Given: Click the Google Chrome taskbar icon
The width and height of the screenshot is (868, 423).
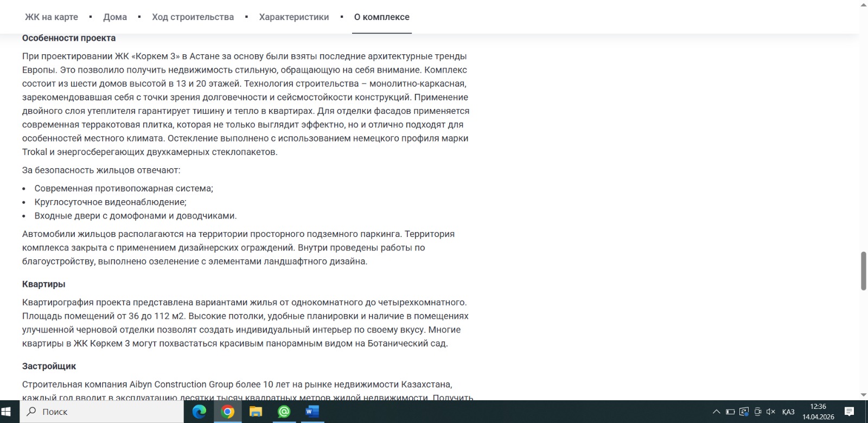Looking at the screenshot, I should tap(228, 412).
